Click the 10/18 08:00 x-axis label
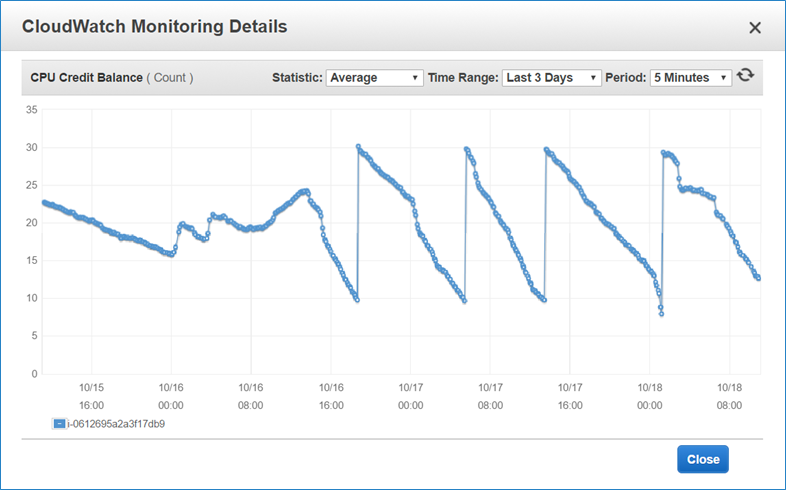Viewport: 786px width, 490px height. (729, 396)
